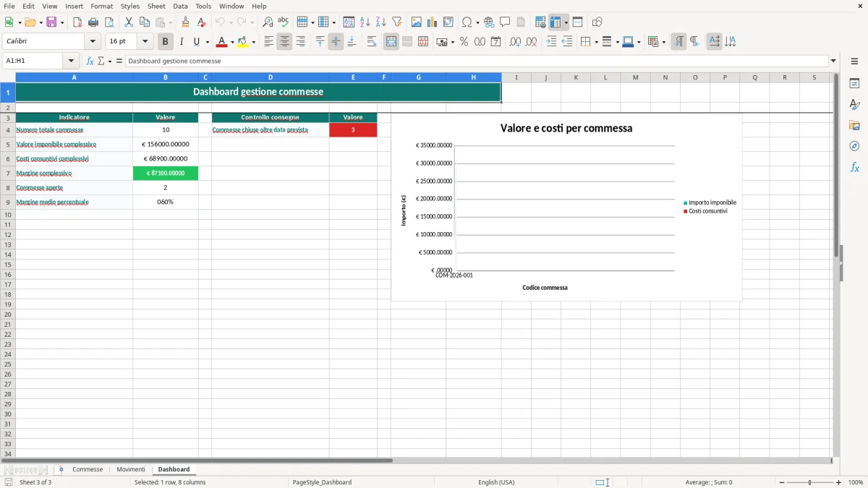Viewport: 868px width, 488px height.
Task: Click the Cut scissors icon
Action: 129,22
